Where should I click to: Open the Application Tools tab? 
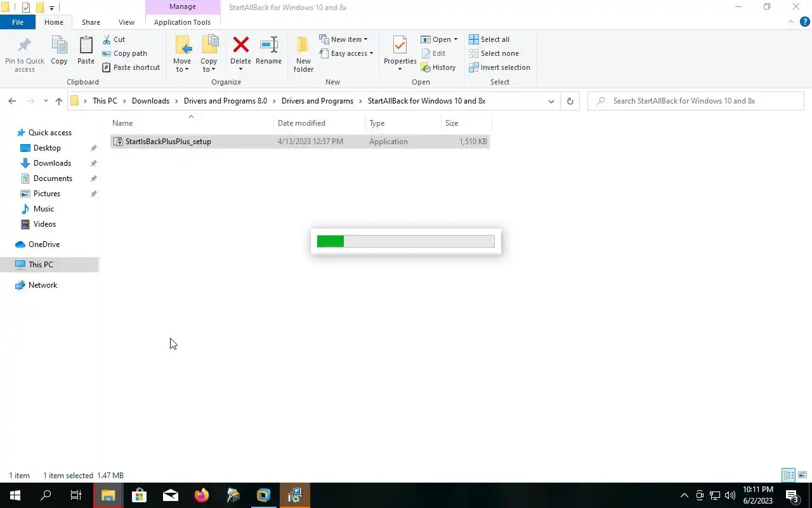pyautogui.click(x=182, y=22)
